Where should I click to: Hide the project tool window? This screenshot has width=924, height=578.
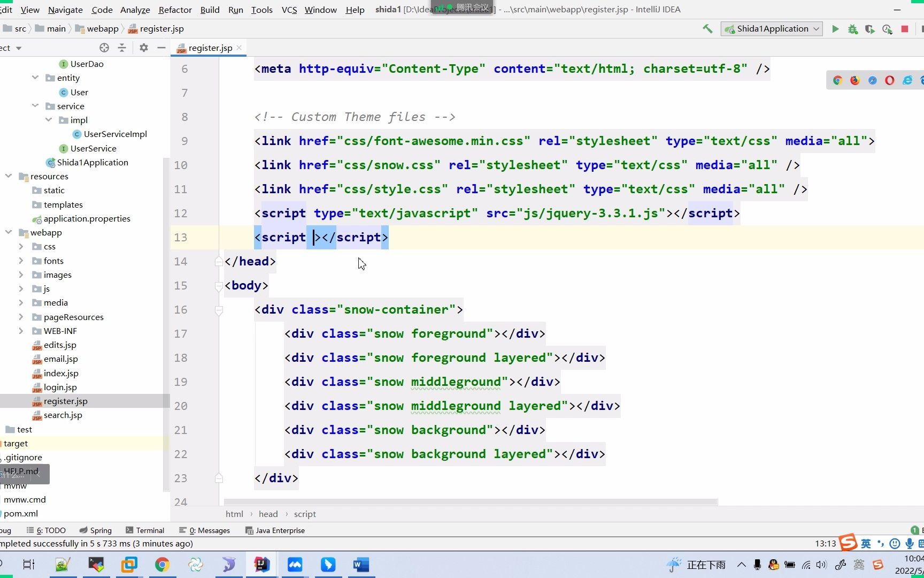click(x=161, y=48)
